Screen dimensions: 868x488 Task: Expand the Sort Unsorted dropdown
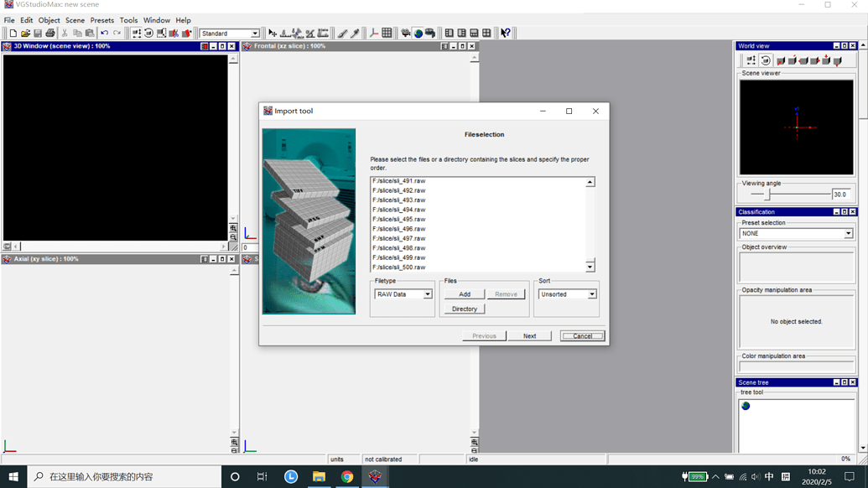591,294
